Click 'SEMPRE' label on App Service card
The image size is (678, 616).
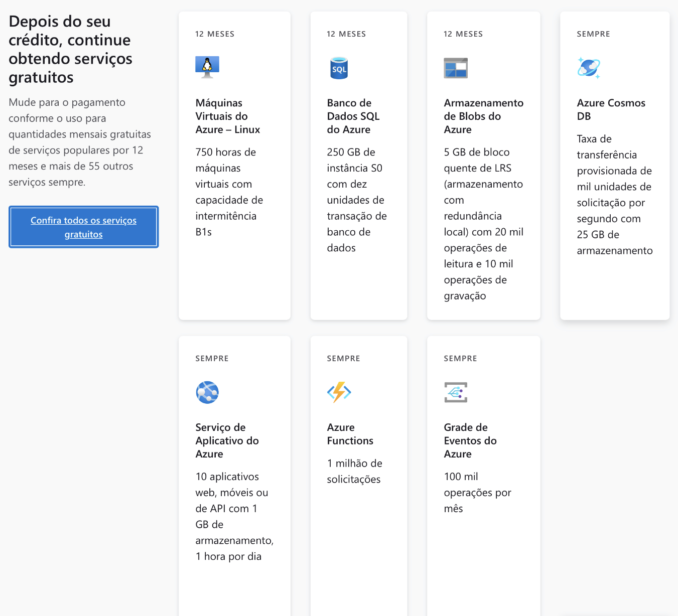(212, 359)
